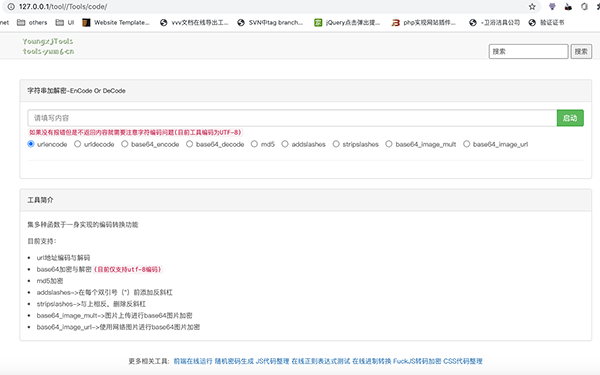Viewport: 600px width, 375px height.
Task: Click the 工具简介 panel heading
Action: click(x=40, y=200)
